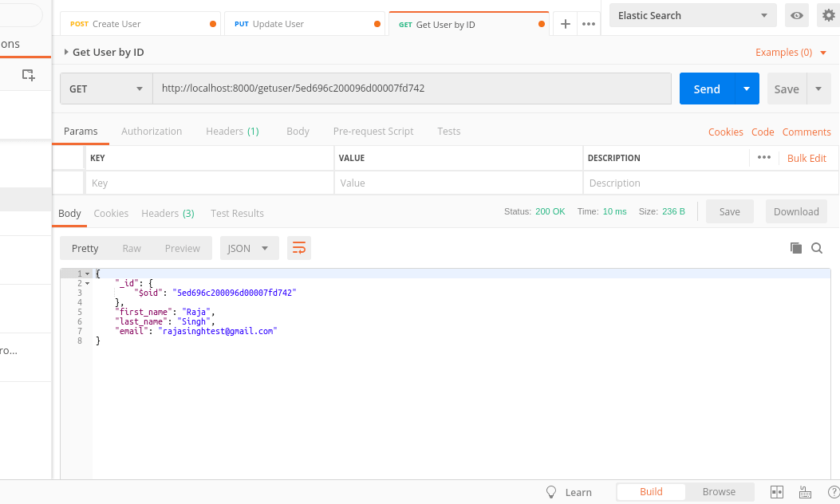Viewport: 840px width, 504px height.
Task: Open the Elastic Search environment dropdown
Action: 691,14
